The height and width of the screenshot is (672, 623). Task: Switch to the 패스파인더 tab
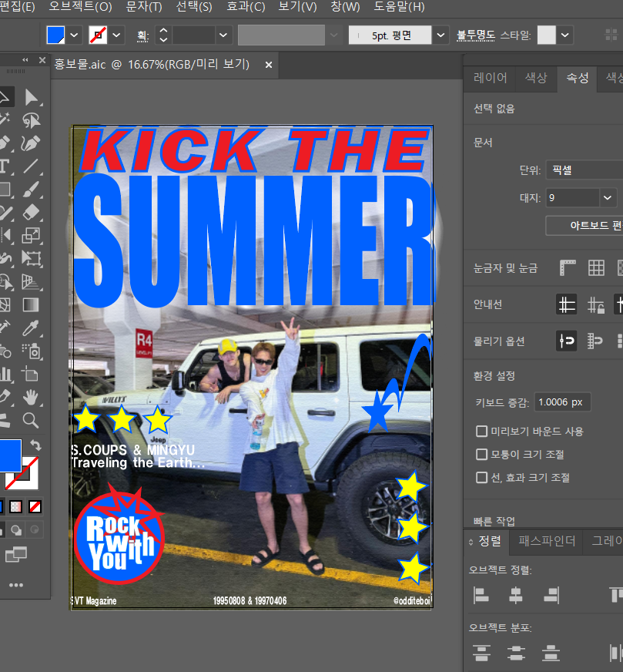(547, 541)
